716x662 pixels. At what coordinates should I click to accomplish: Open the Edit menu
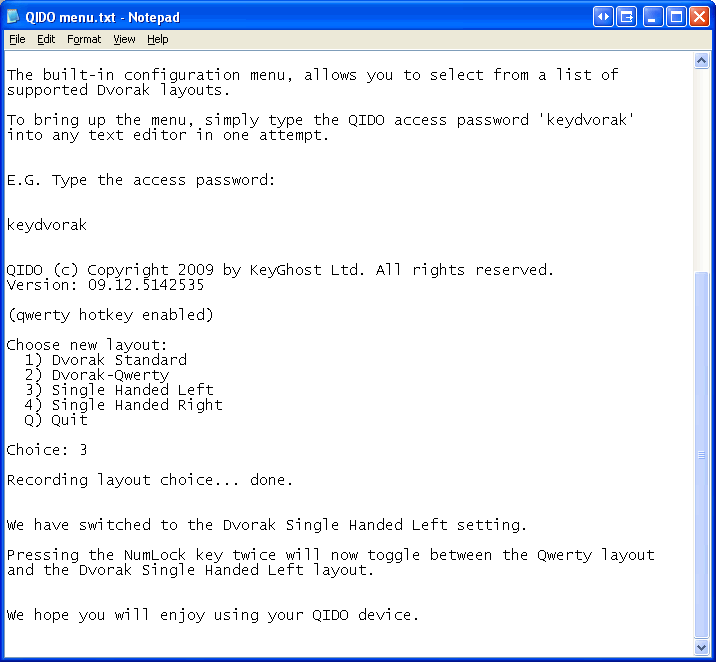46,39
